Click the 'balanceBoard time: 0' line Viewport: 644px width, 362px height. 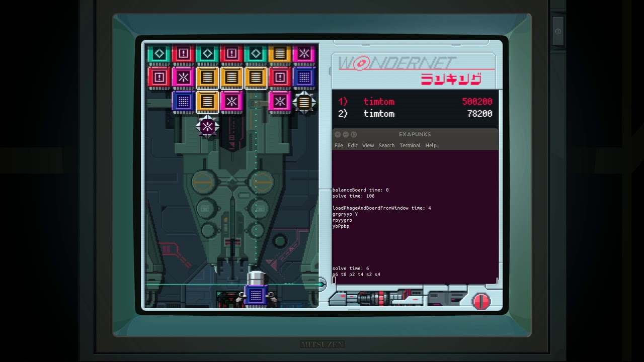361,190
